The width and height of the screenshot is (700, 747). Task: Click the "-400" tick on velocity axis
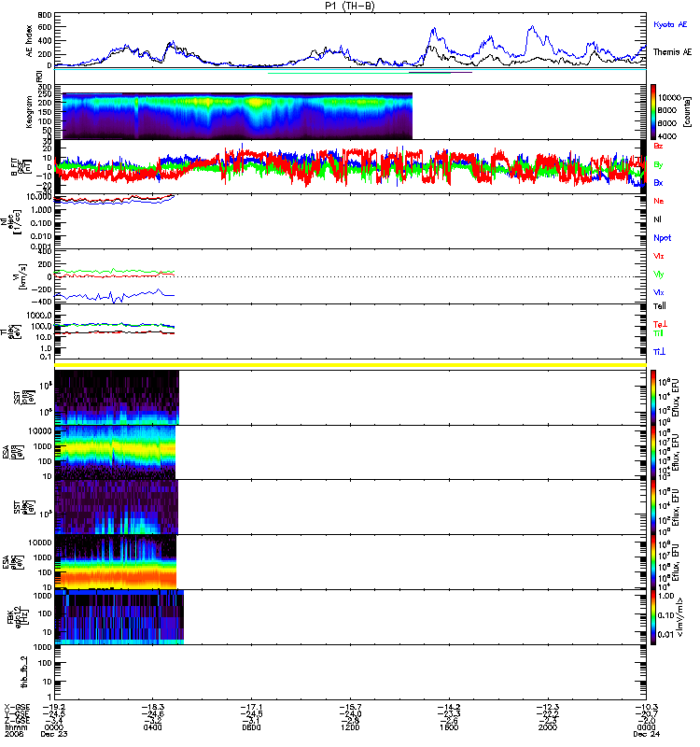(x=42, y=302)
